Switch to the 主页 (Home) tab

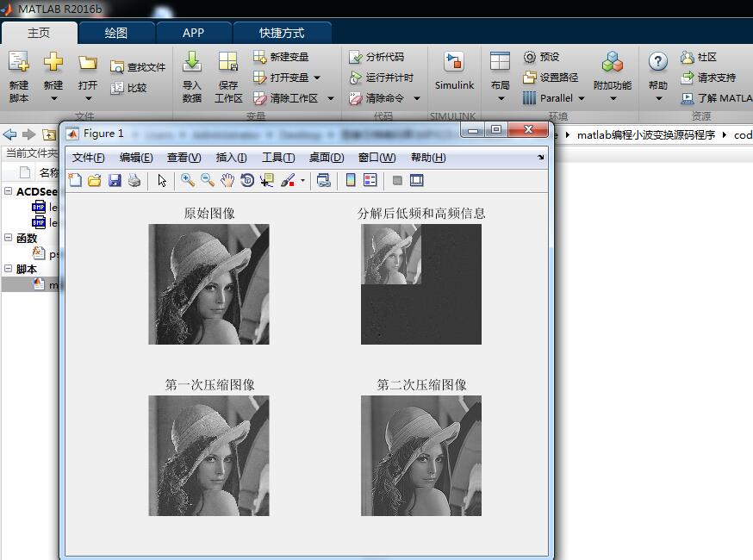coord(39,33)
